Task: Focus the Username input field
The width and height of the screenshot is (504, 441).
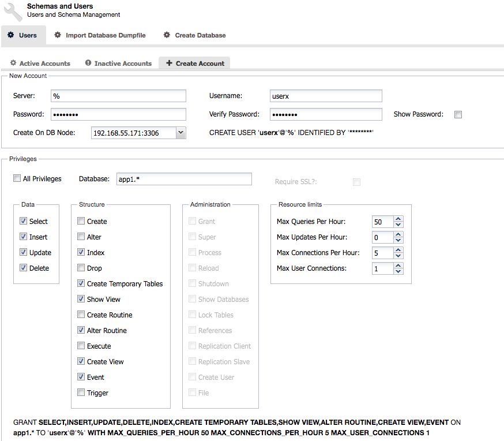Action: 326,96
